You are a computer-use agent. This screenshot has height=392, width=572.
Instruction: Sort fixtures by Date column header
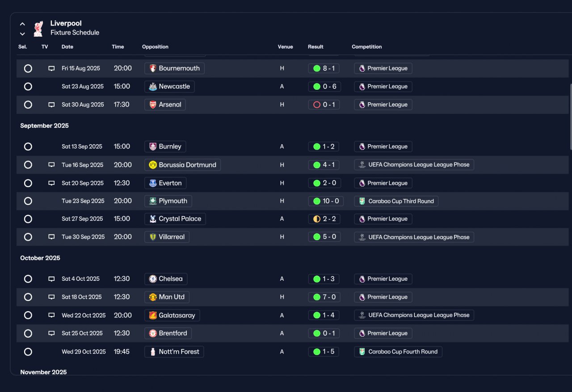tap(67, 47)
